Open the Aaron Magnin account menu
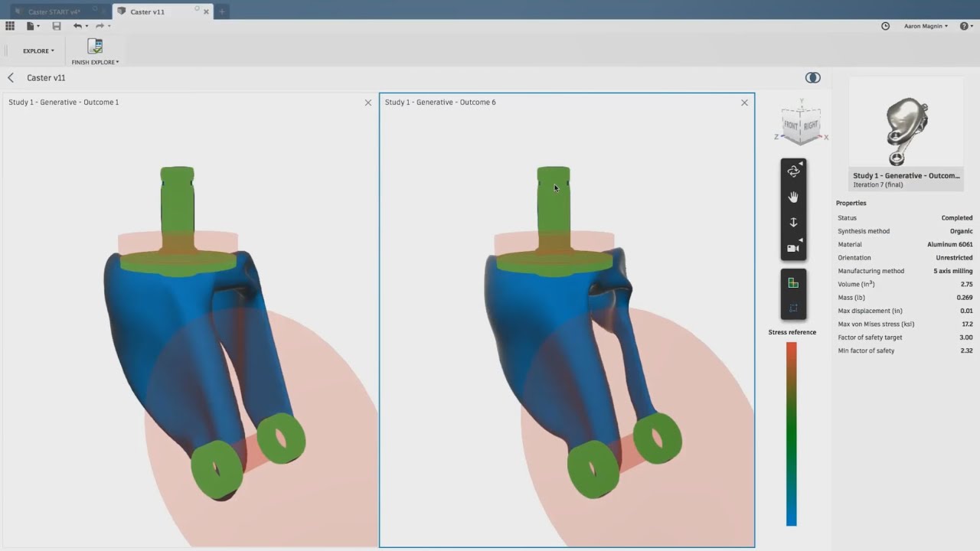The image size is (980, 551). [926, 26]
